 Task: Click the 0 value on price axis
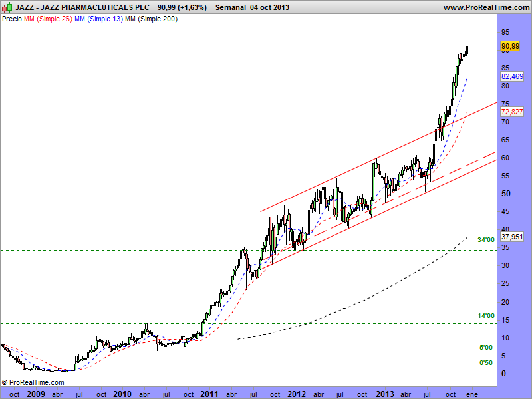coord(503,374)
